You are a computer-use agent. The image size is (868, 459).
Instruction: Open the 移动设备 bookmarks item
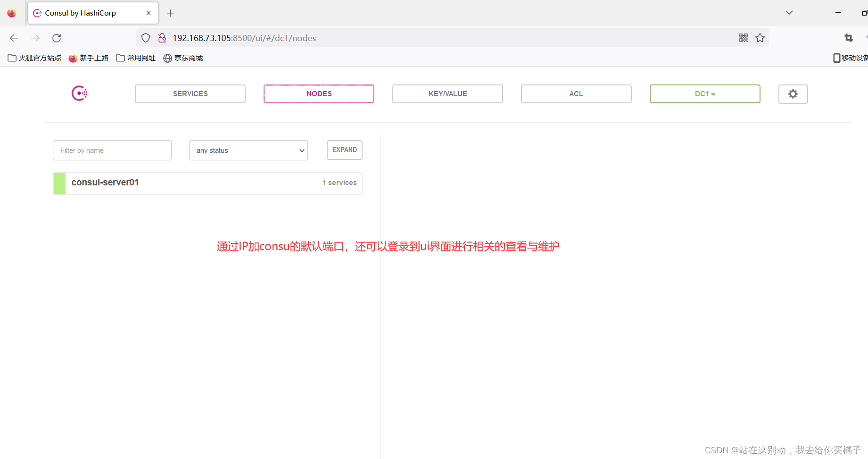[x=850, y=58]
